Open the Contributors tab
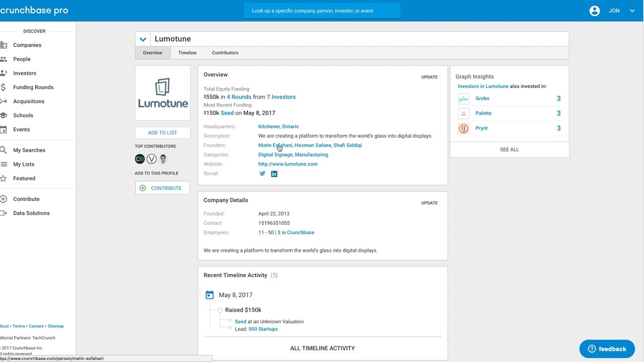This screenshot has height=362, width=644. tap(225, 52)
